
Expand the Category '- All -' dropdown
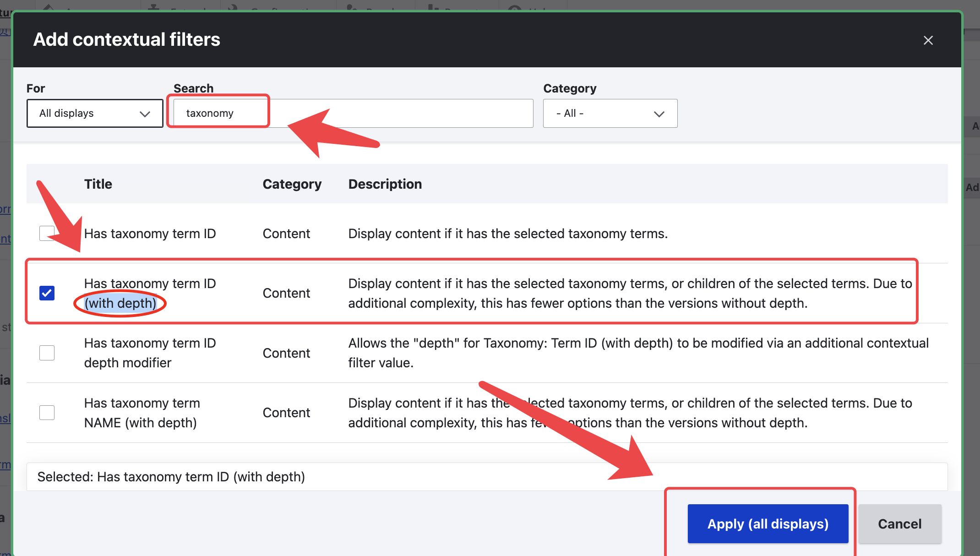tap(610, 113)
